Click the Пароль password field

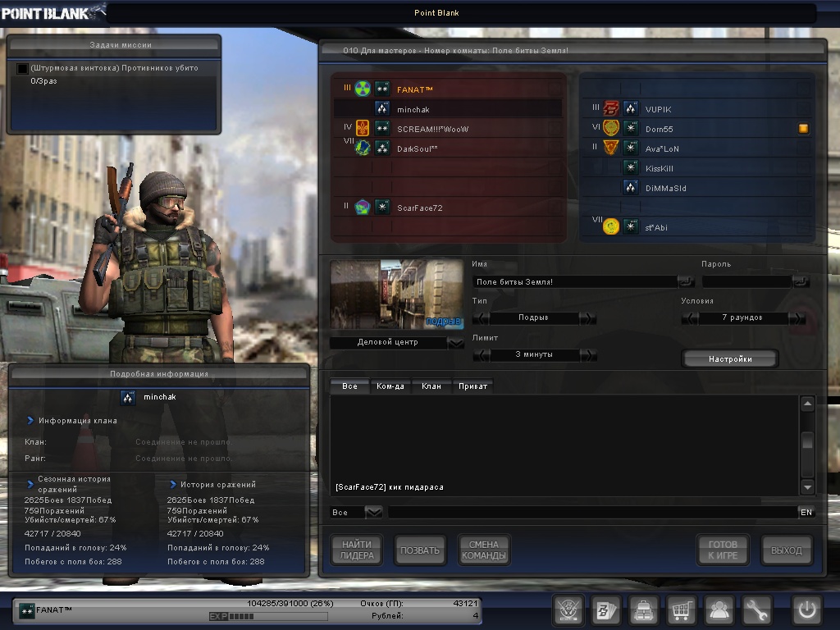[746, 282]
